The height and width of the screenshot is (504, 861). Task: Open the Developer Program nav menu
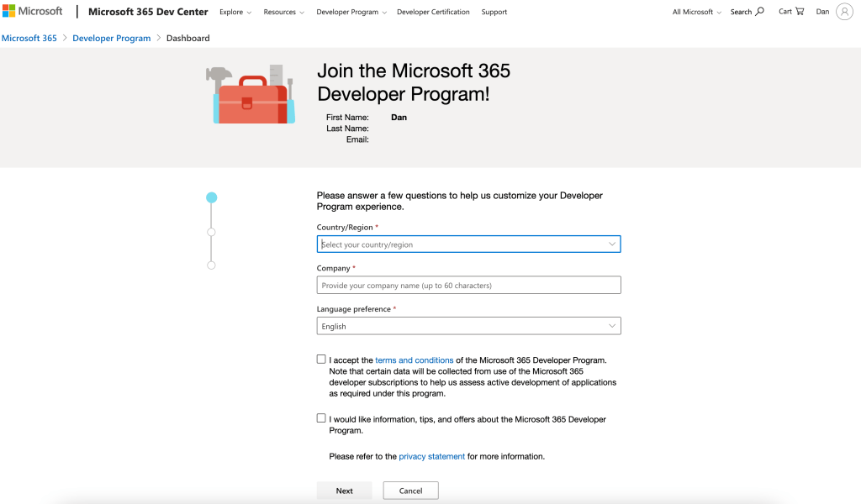point(351,12)
